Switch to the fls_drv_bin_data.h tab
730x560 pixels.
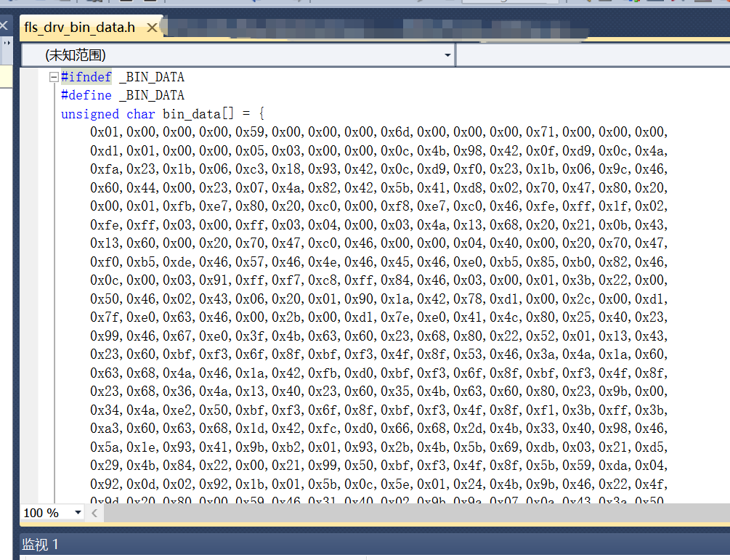click(80, 28)
